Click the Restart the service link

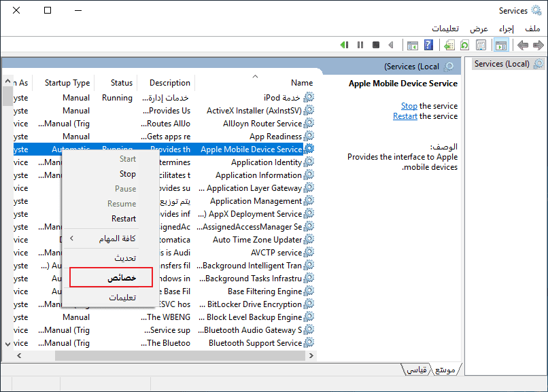405,116
